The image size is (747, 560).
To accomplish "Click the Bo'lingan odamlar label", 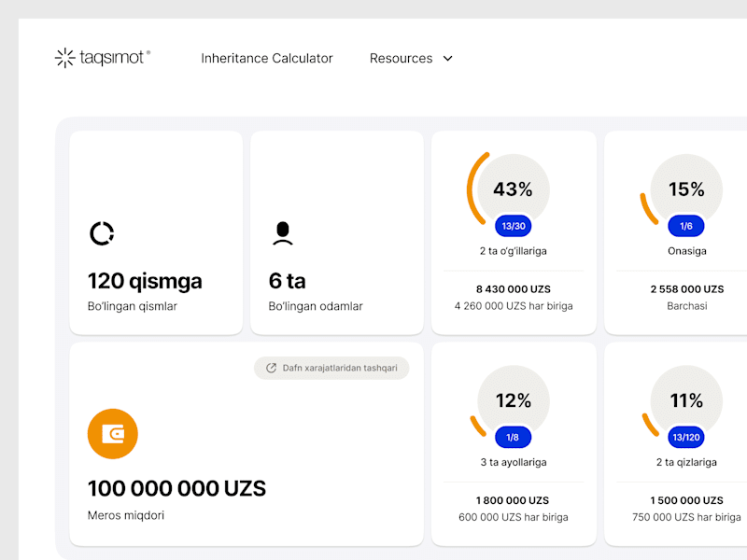I will 316,306.
